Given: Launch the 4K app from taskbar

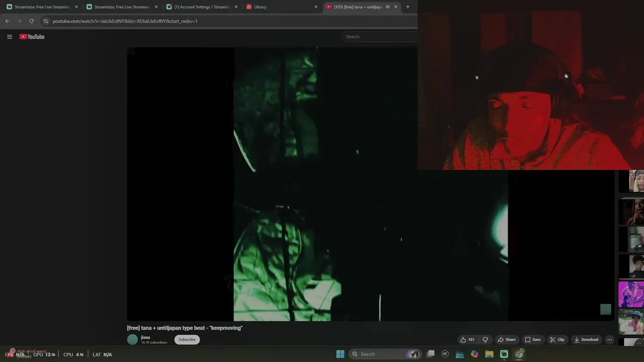Looking at the screenshot, I should coord(445,354).
